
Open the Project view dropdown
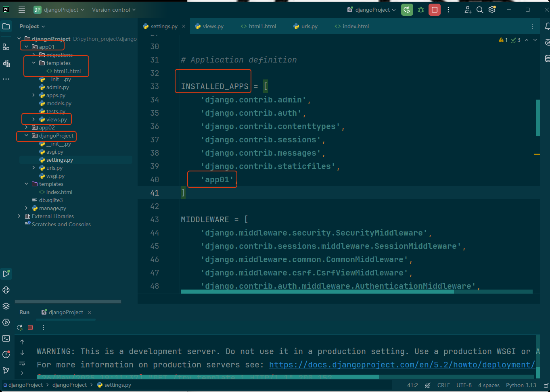pyautogui.click(x=32, y=26)
